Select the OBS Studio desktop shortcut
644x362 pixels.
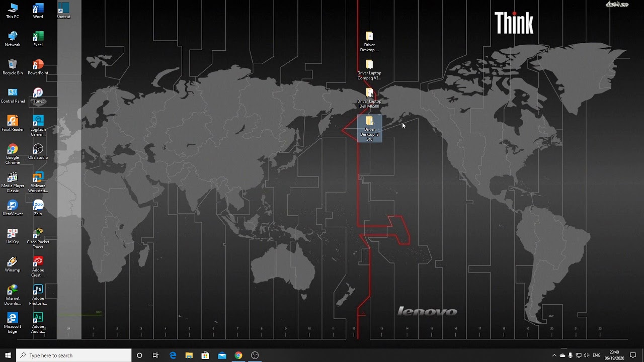click(38, 152)
